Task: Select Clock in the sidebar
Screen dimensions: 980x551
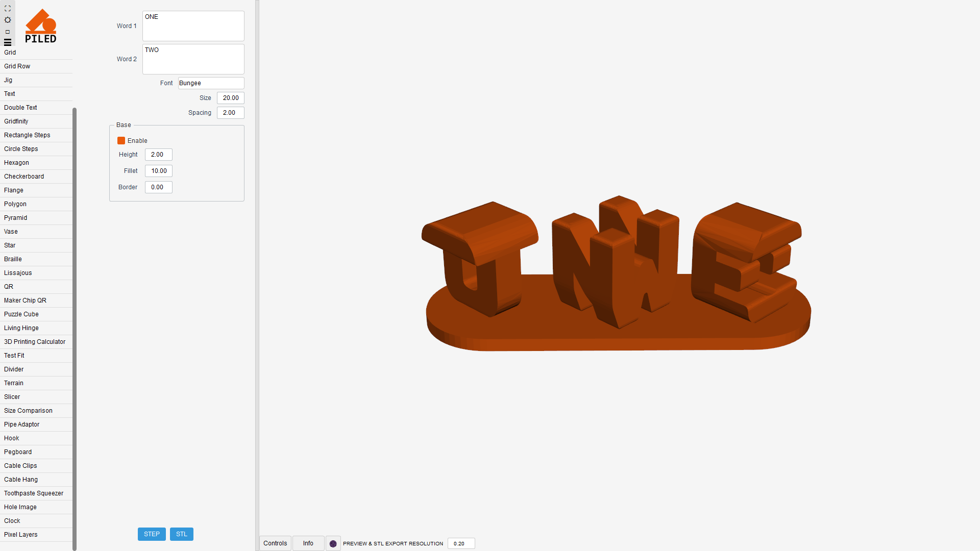Action: pyautogui.click(x=36, y=521)
